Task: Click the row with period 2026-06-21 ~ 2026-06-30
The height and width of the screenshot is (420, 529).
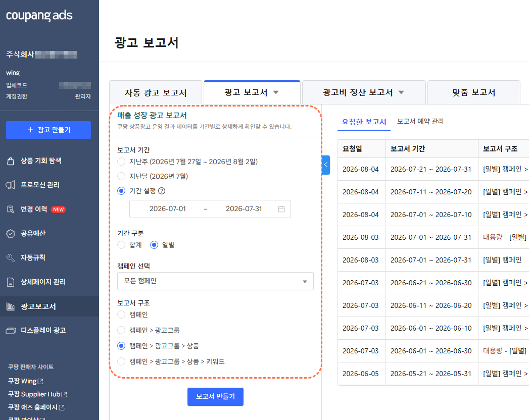Action: (433, 283)
